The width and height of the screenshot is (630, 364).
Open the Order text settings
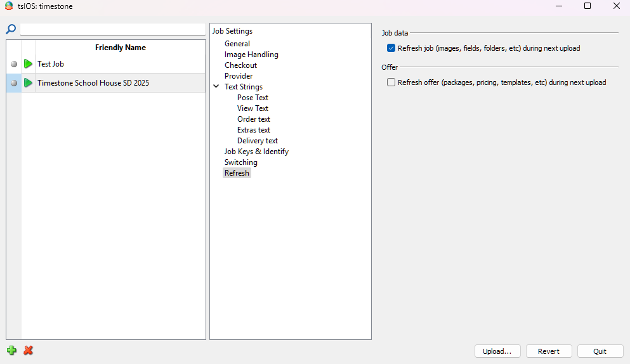(254, 119)
